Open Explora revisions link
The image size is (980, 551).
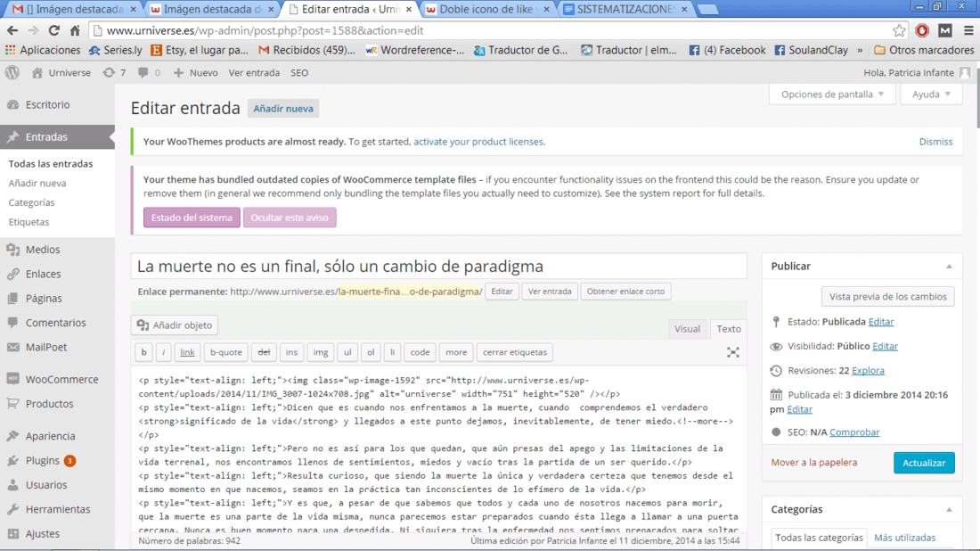point(868,370)
